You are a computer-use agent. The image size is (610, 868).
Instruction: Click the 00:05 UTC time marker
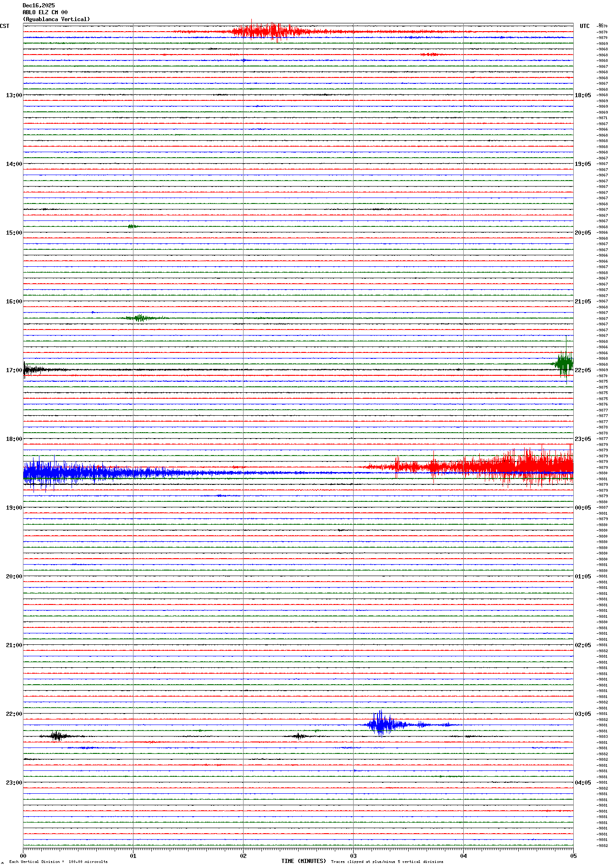(x=582, y=508)
